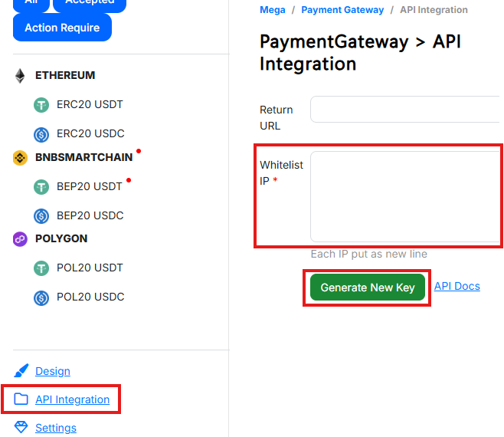Click the Ethereum diamond logo icon
The image size is (504, 437).
coord(20,76)
